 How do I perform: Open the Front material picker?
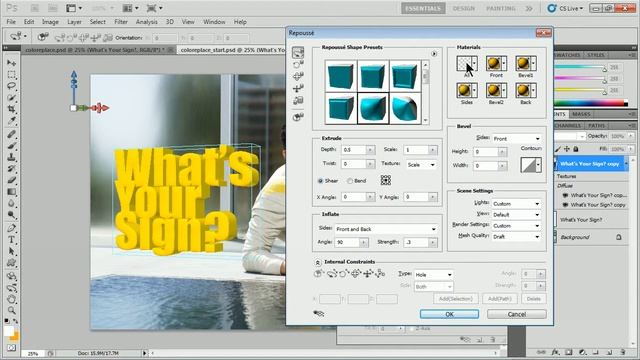[x=496, y=64]
